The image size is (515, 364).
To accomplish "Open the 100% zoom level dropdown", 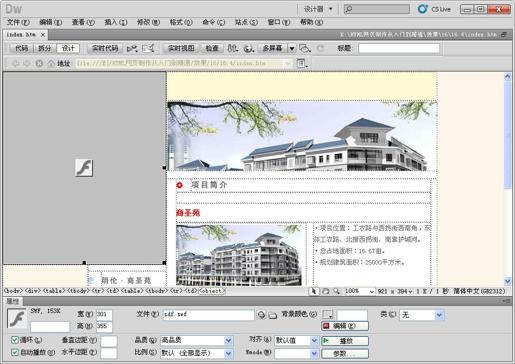I will pos(359,291).
